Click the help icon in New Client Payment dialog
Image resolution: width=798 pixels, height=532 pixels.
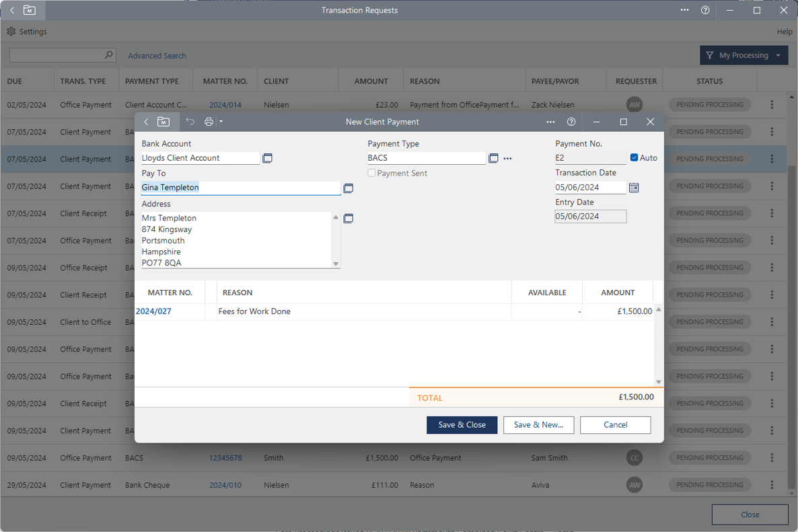click(x=571, y=122)
